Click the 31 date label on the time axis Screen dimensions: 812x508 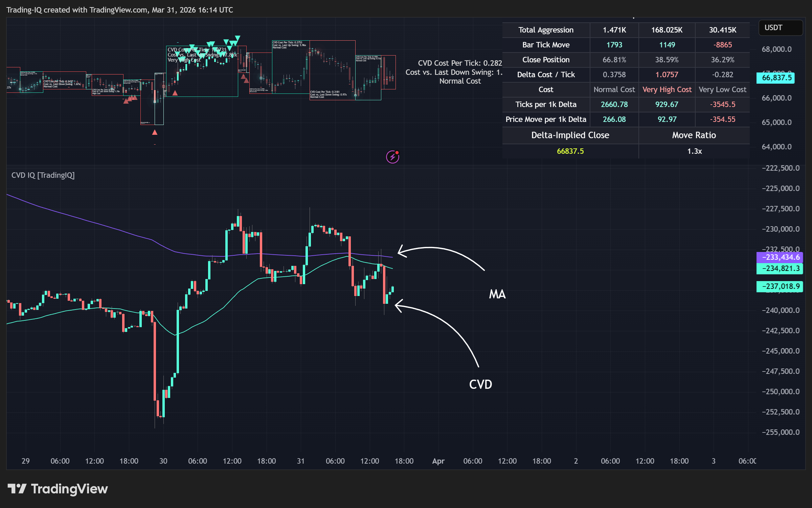[x=300, y=461]
